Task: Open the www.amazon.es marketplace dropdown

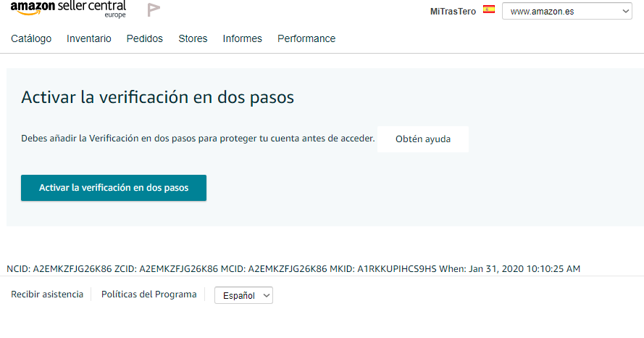Action: (566, 11)
